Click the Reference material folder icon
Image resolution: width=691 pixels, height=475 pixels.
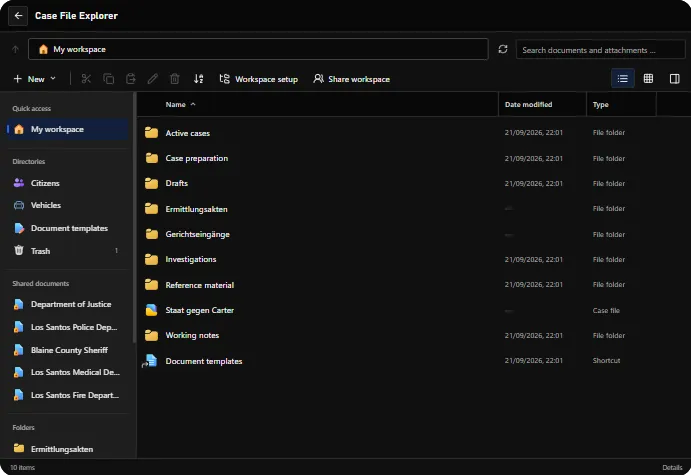click(x=151, y=285)
